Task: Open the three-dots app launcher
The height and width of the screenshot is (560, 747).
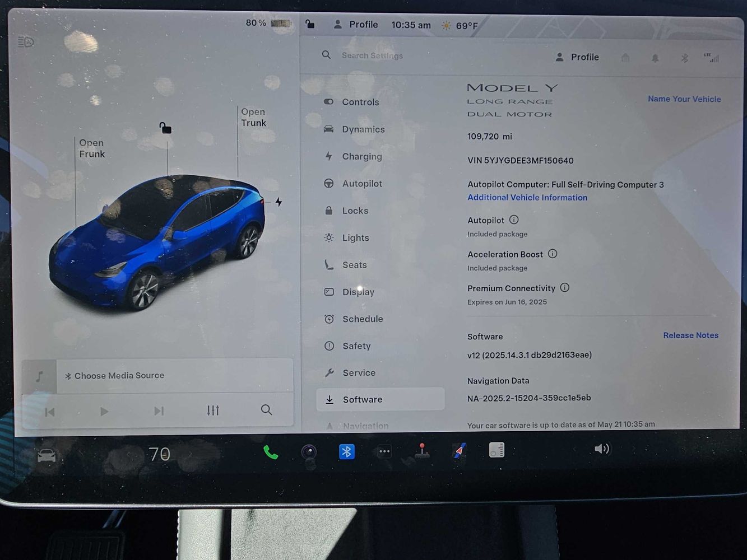Action: pos(384,451)
